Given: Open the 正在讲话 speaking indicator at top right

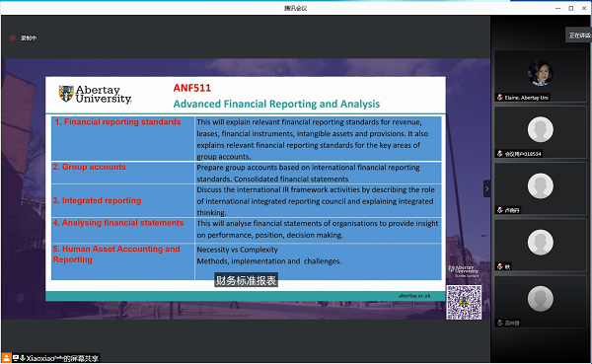Looking at the screenshot, I should pos(579,36).
